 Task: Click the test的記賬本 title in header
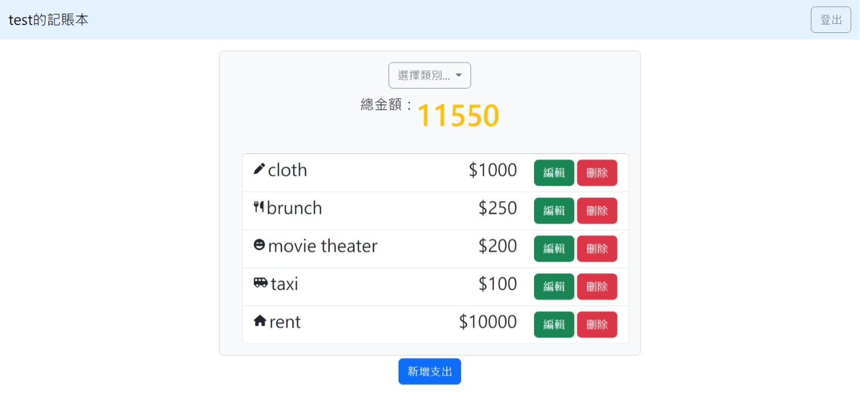point(48,20)
